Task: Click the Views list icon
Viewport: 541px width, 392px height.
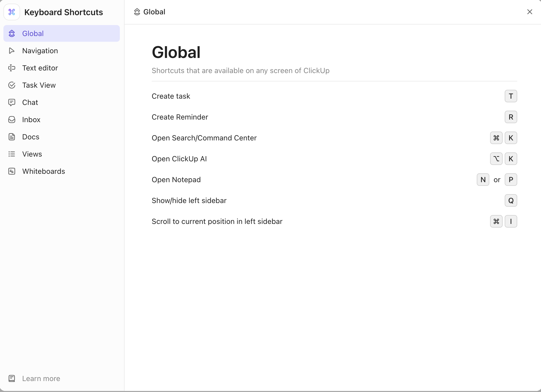Action: [x=12, y=154]
